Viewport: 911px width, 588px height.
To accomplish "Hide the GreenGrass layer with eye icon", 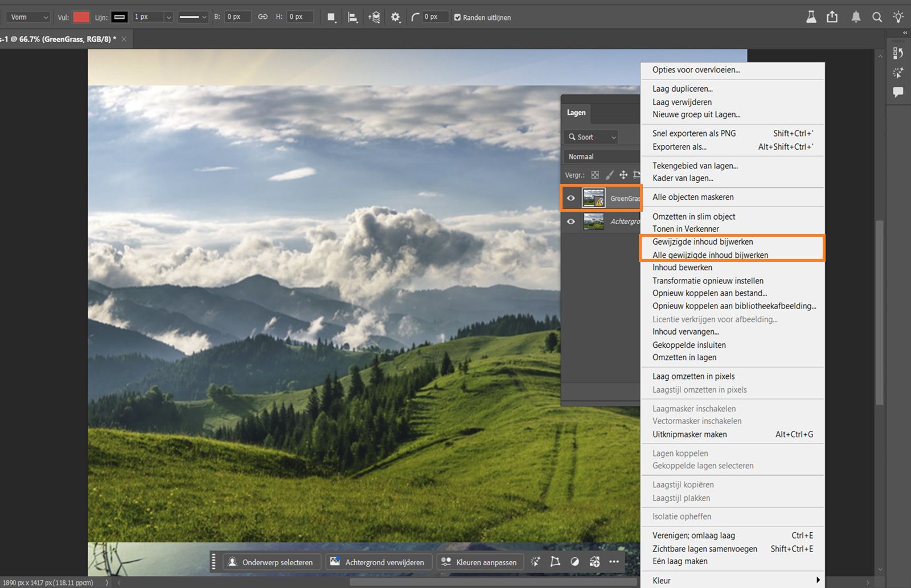I will (x=571, y=198).
